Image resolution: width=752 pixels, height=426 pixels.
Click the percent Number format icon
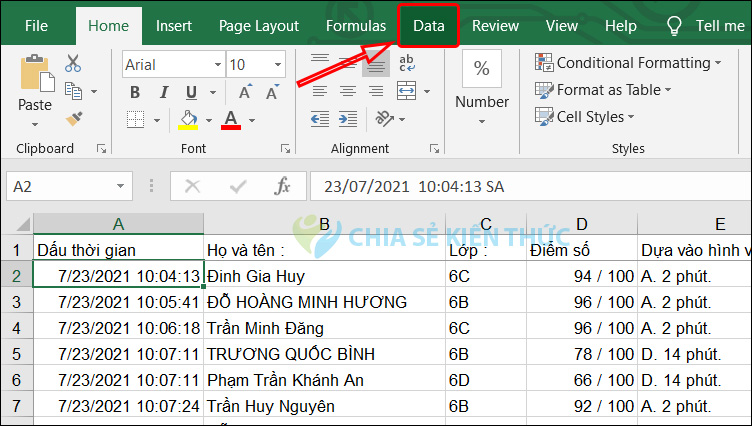(482, 69)
